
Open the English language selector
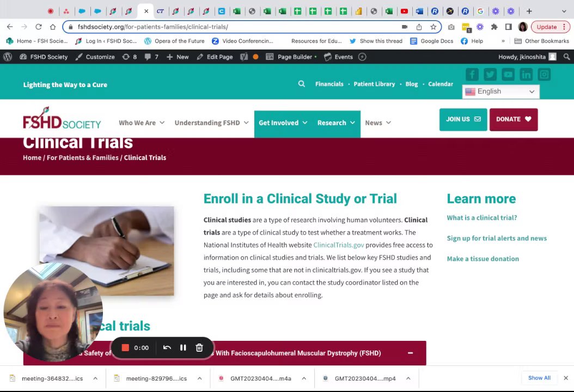point(500,91)
